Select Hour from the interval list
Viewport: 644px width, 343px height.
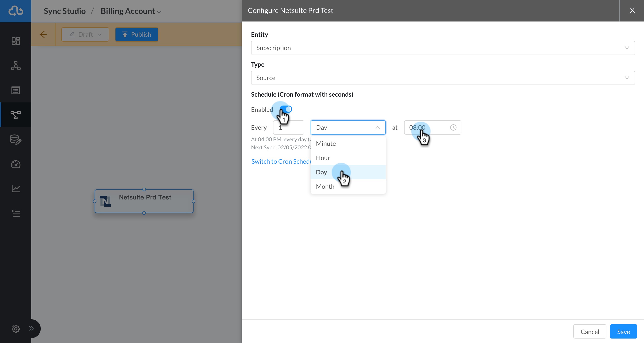(348, 158)
